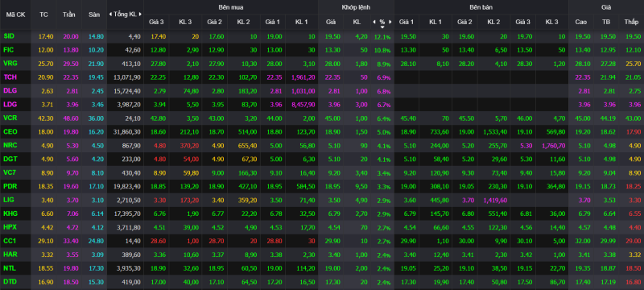This screenshot has width=644, height=290.
Task: Click the TB column header
Action: pyautogui.click(x=605, y=22)
